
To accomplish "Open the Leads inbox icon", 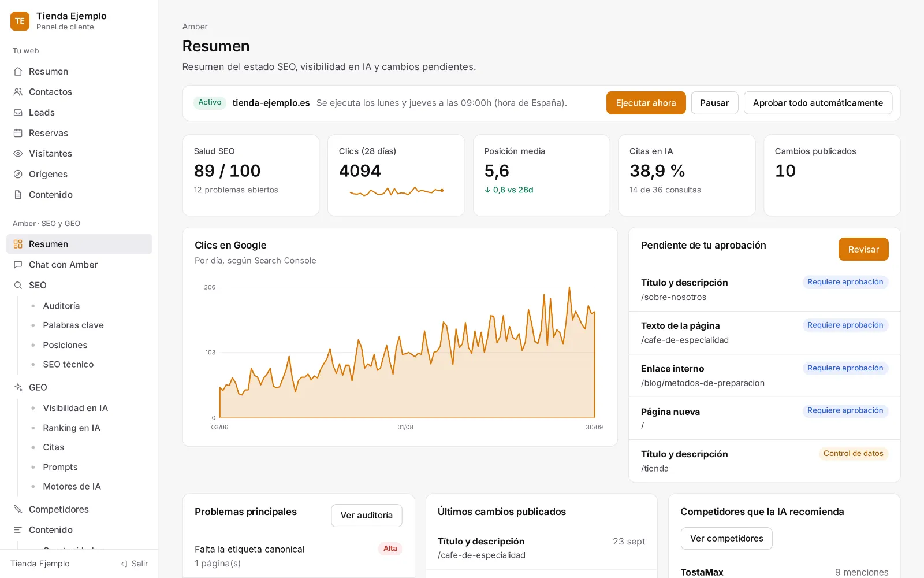I will pos(18,113).
